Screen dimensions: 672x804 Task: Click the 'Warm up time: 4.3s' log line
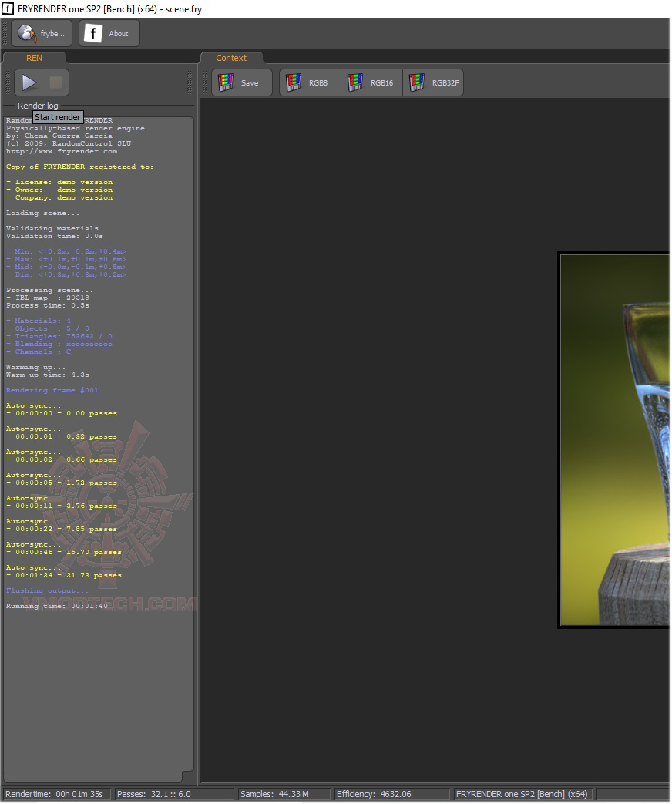(48, 375)
